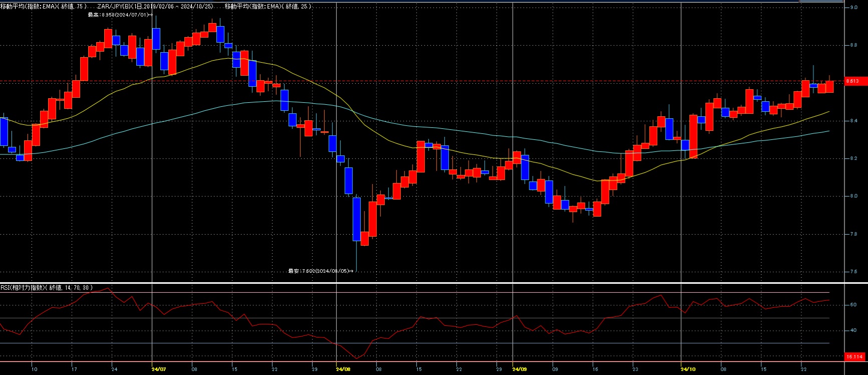Click the 24/08 month marker on date axis
Viewport: 868px width, 375px height.
[343, 369]
